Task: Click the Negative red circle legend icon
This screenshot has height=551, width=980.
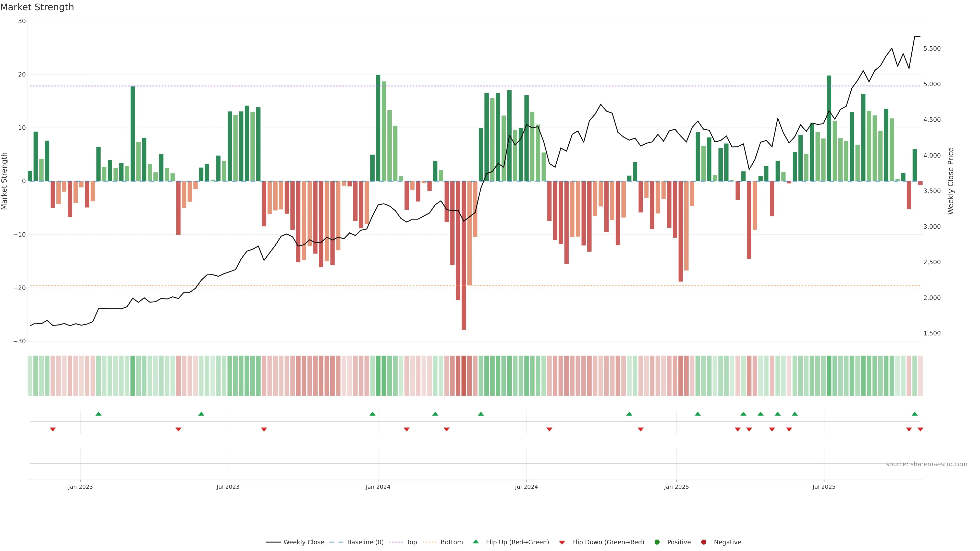Action: [703, 542]
